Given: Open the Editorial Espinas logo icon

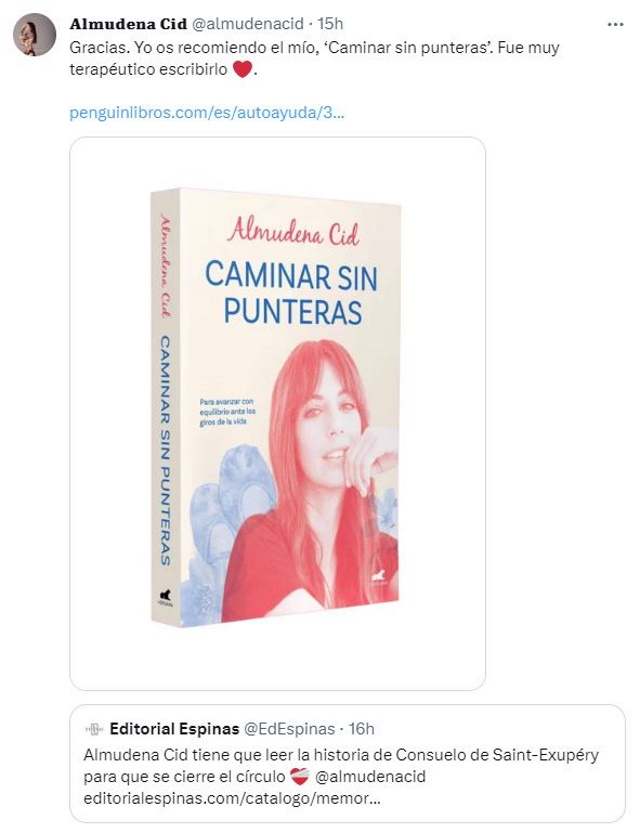Looking at the screenshot, I should point(94,729).
